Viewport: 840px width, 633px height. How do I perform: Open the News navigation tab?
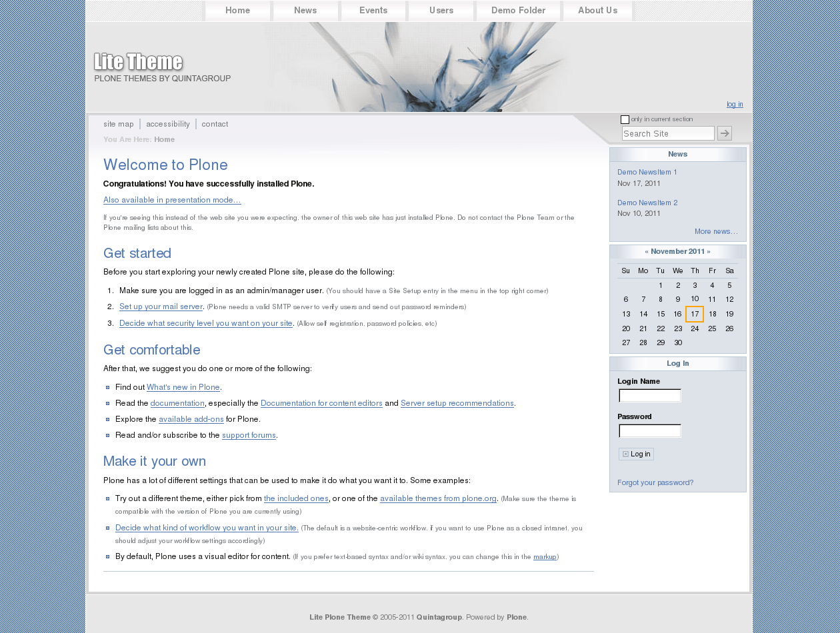[x=305, y=11]
